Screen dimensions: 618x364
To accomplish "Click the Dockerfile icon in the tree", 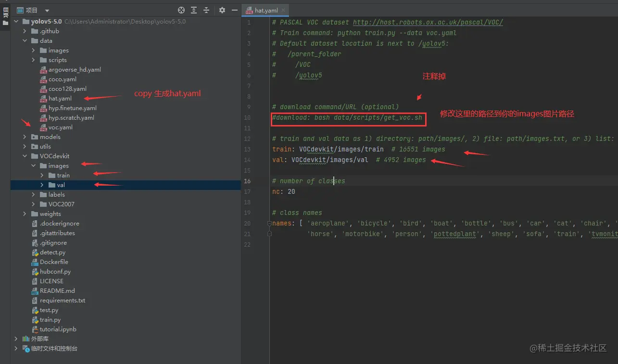I will pos(35,262).
